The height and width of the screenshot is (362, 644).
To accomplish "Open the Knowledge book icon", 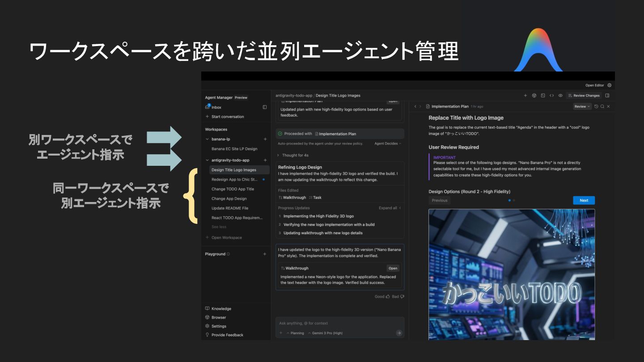I will click(x=207, y=308).
